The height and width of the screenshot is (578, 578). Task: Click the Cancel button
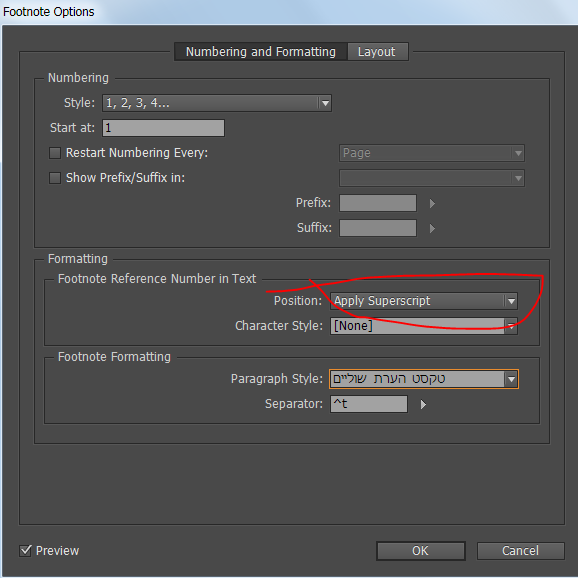[x=520, y=551]
